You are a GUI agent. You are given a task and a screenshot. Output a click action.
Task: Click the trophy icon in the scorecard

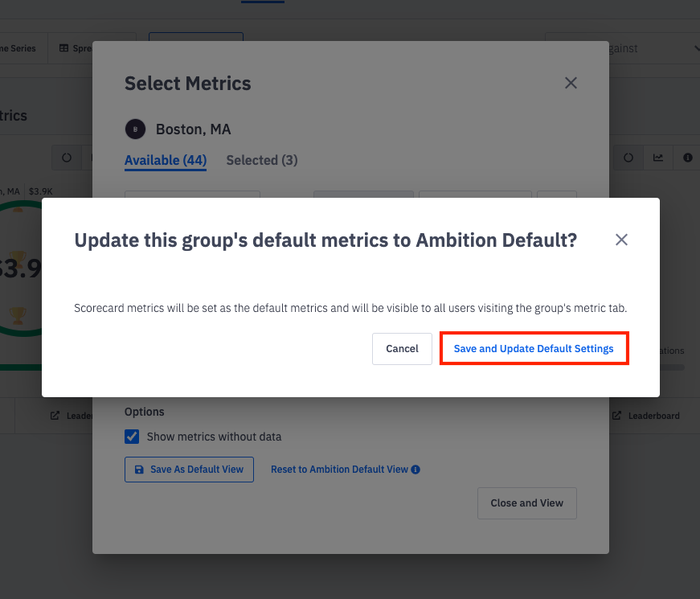tap(18, 314)
